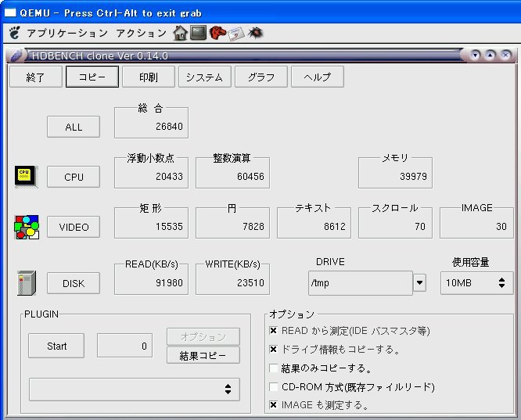The height and width of the screenshot is (420, 521).
Task: Click the bug icon in the panel
Action: coord(256,33)
